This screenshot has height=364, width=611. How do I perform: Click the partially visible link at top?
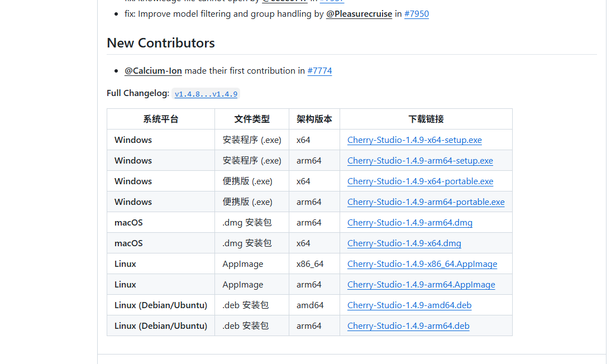point(332,1)
